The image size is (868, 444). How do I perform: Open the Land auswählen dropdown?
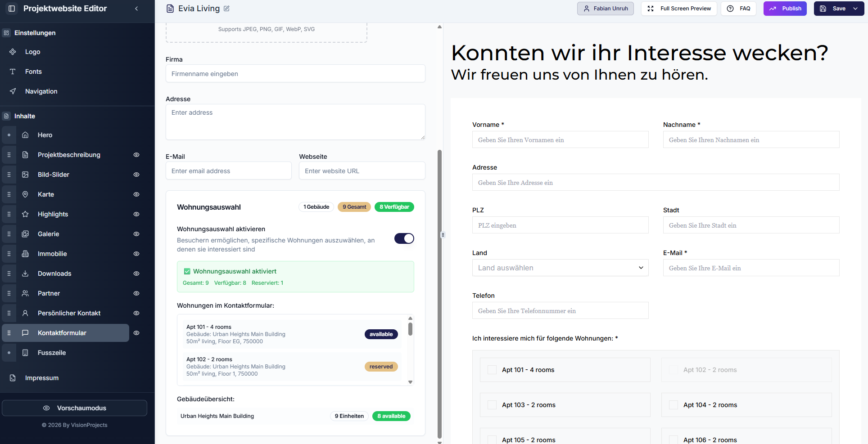click(560, 268)
